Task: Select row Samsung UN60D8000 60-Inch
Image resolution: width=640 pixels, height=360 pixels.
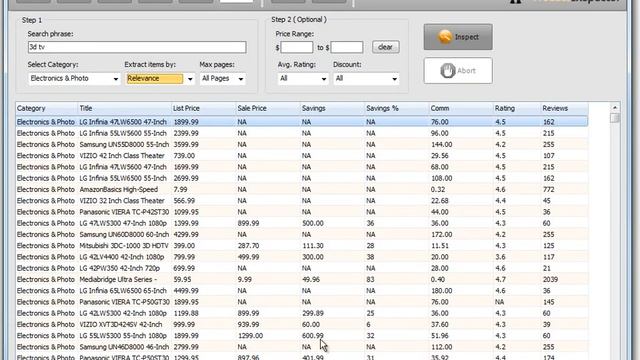Action: coord(302,234)
